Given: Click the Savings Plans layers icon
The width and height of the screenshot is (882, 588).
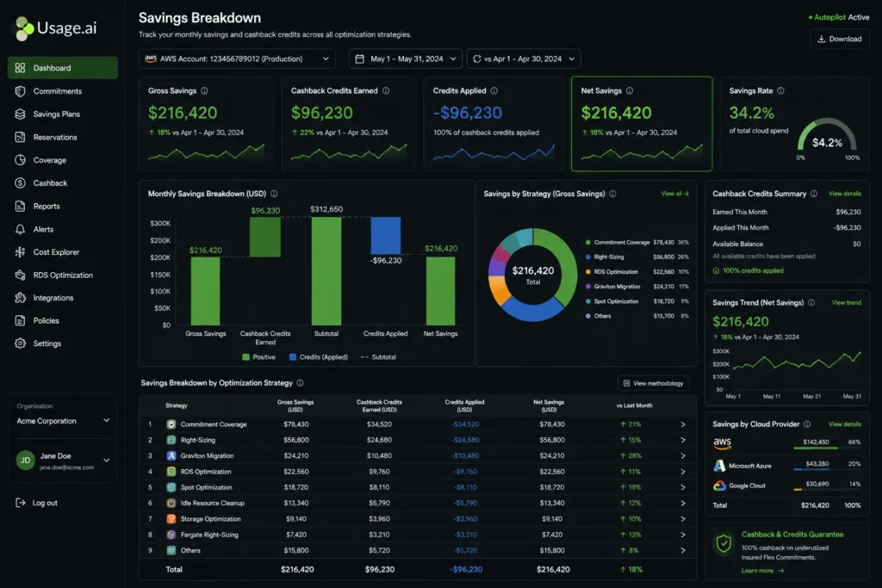Looking at the screenshot, I should [x=21, y=115].
